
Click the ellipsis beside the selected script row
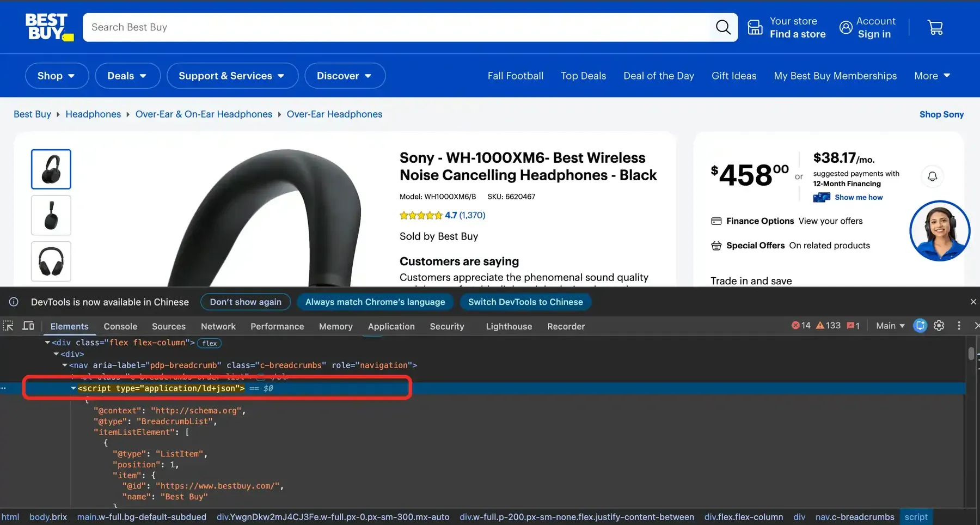click(x=3, y=388)
